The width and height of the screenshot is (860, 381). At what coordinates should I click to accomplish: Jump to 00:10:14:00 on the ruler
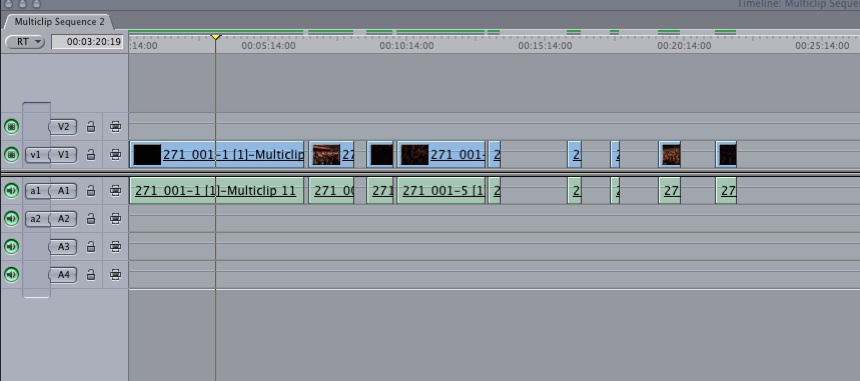click(x=406, y=46)
